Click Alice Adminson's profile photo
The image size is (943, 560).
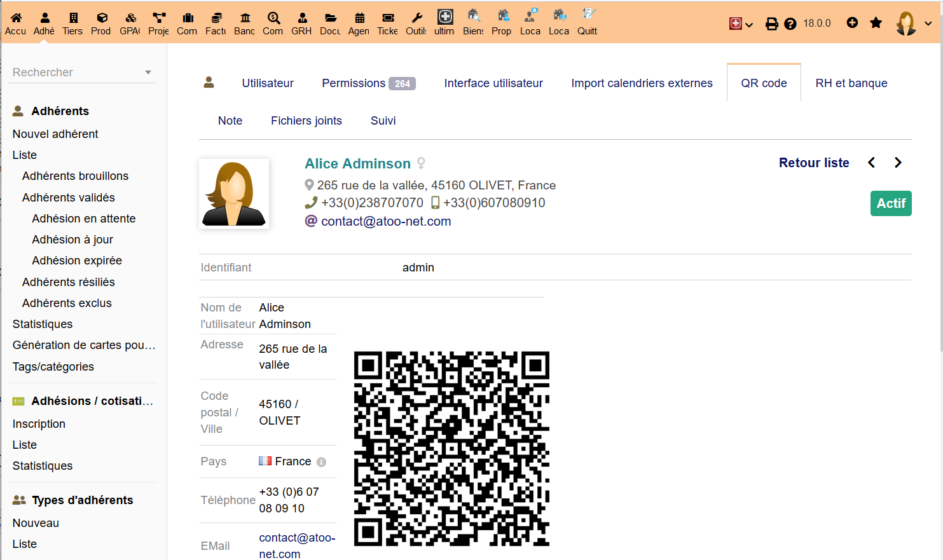tap(234, 194)
